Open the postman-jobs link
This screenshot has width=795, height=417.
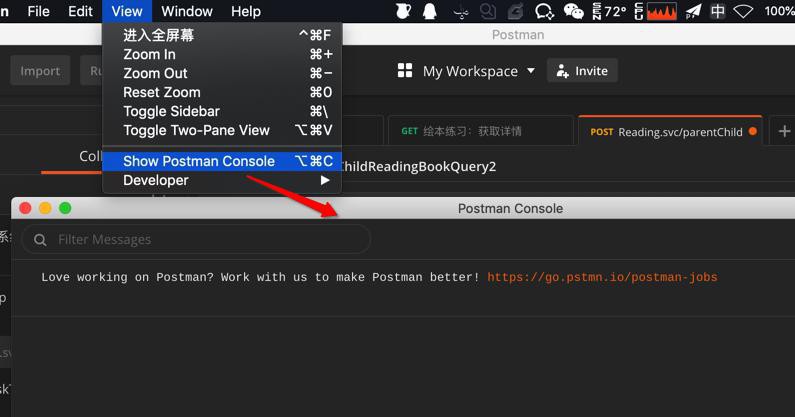[x=602, y=277]
